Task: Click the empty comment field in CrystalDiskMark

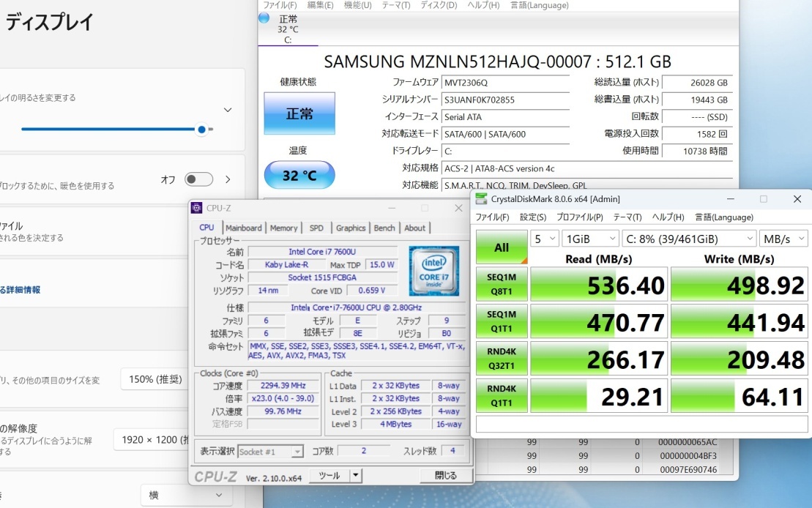Action: [641, 424]
